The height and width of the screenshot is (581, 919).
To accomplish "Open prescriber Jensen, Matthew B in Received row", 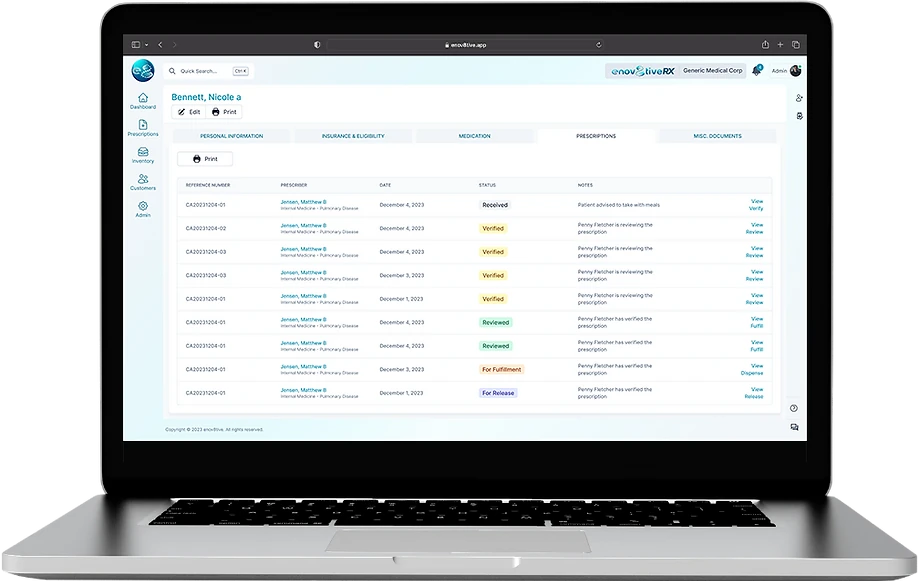I will pyautogui.click(x=303, y=202).
